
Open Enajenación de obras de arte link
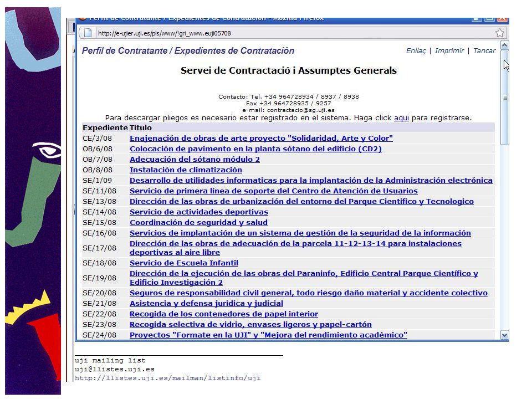[x=261, y=139]
